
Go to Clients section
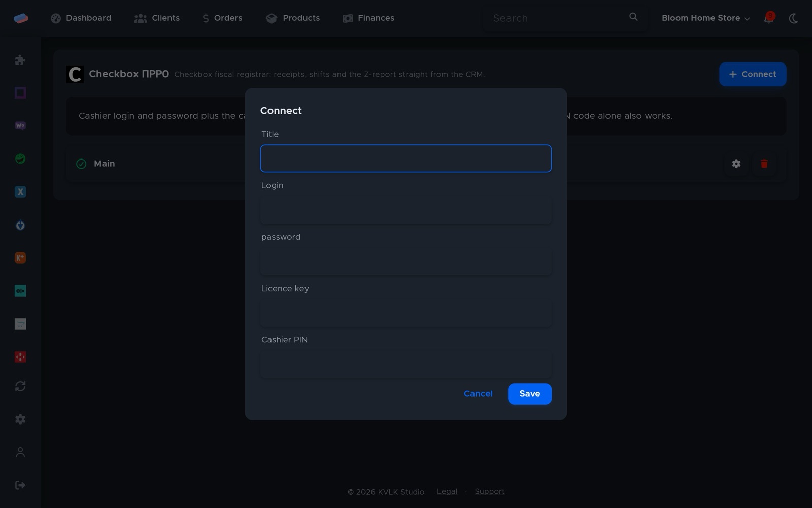[157, 18]
